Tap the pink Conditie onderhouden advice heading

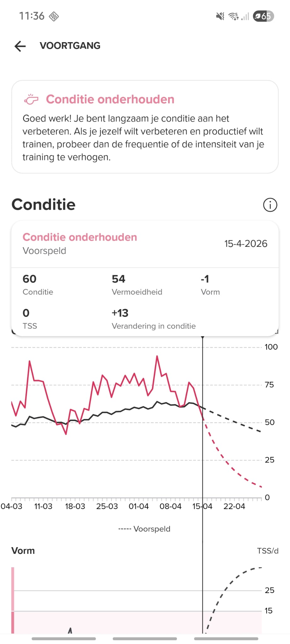click(x=110, y=99)
